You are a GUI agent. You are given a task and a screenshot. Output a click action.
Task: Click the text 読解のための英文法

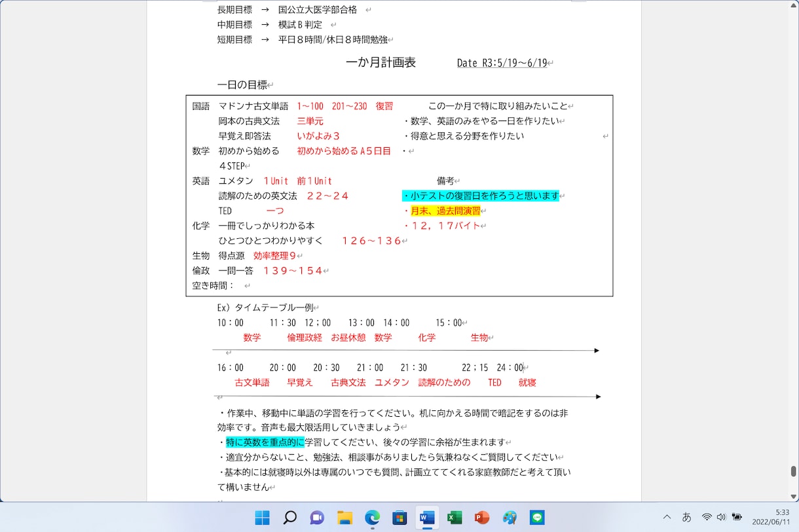tap(257, 196)
